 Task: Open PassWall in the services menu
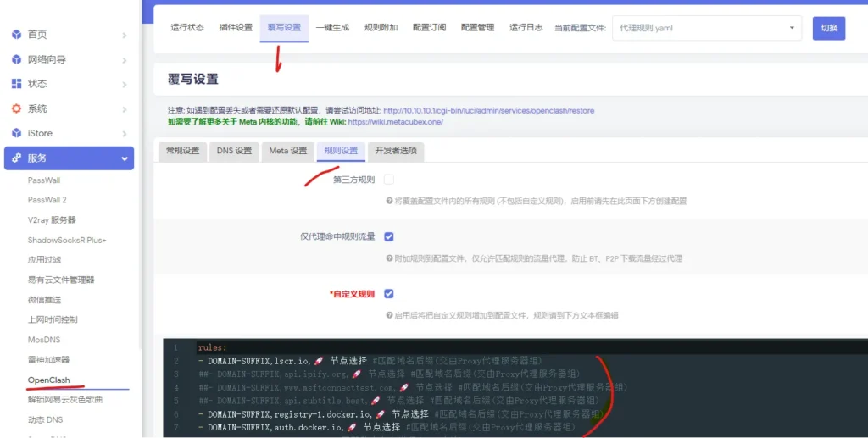44,180
